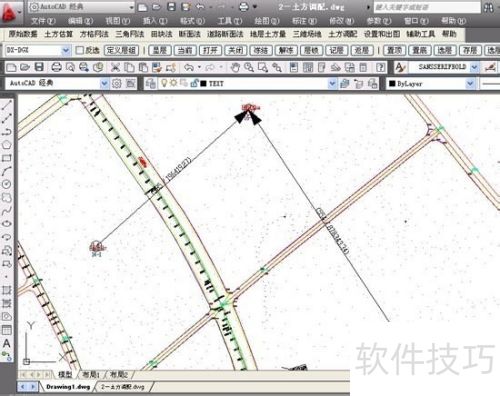500x396 pixels.
Task: Expand the SANSSERIFBOLD text style dropdown
Action: pos(474,67)
